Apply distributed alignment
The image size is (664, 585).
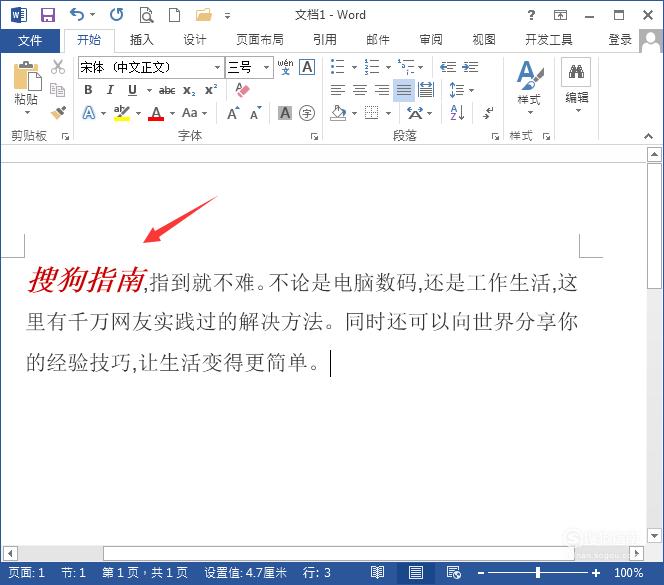[x=426, y=90]
